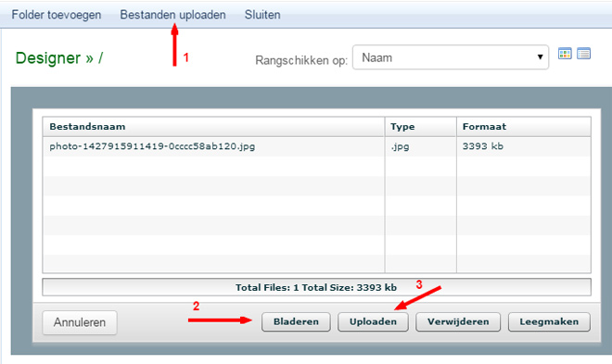Open the Rangschikken op Naam dropdown

[x=451, y=57]
